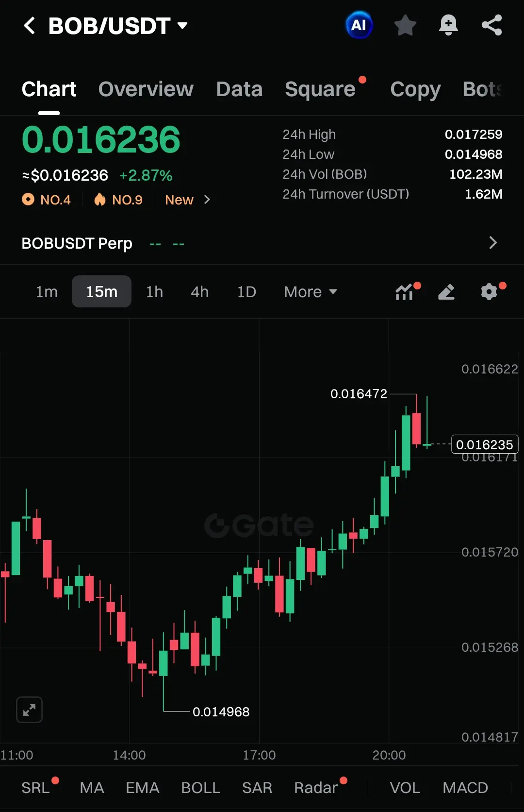Open the BOBUSDT Perp contract row
Image resolution: width=524 pixels, height=812 pixels.
pos(262,243)
